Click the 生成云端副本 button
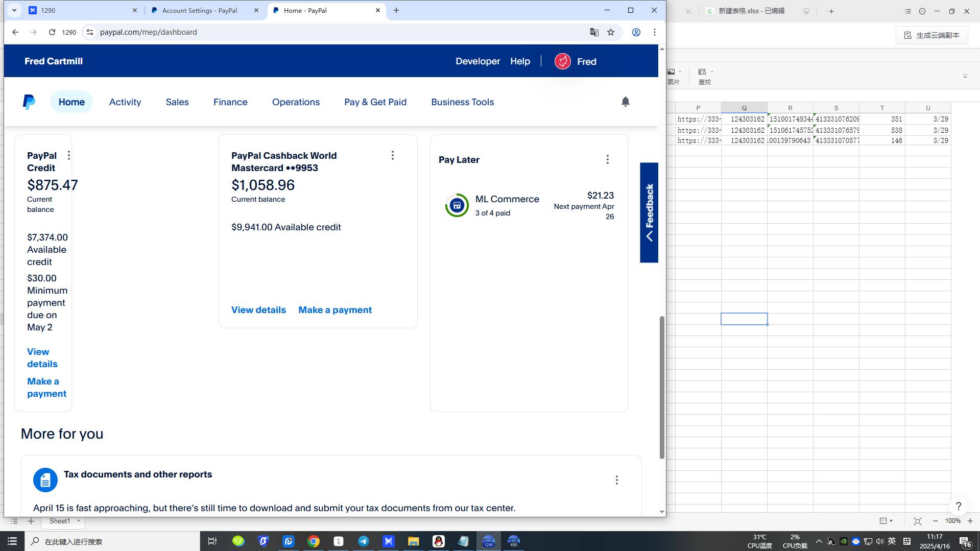The image size is (980, 551). coord(932,35)
